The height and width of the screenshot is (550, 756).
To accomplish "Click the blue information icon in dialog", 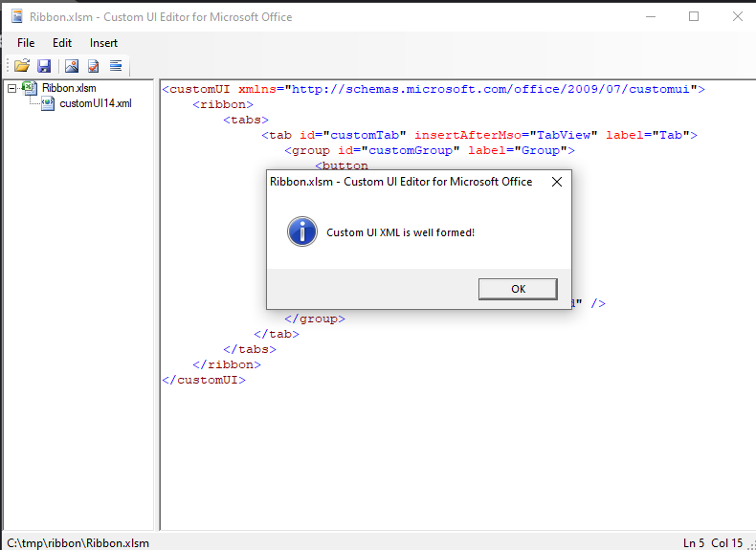I will tap(302, 231).
